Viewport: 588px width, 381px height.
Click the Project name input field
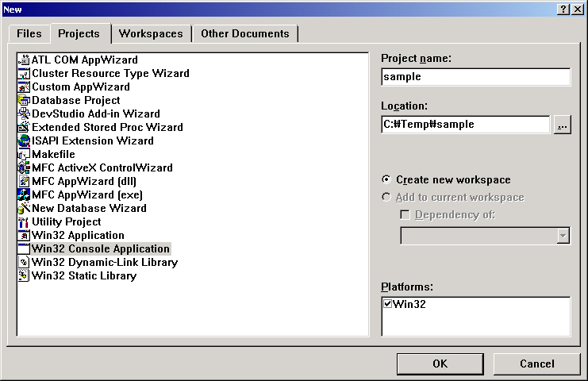(476, 77)
